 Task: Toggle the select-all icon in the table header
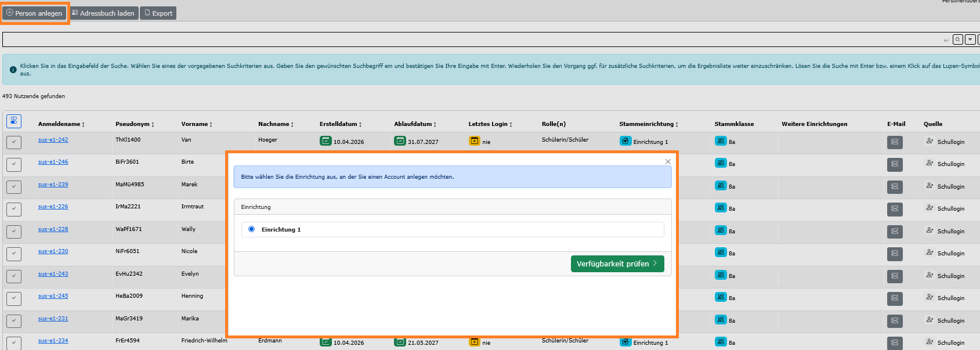14,121
